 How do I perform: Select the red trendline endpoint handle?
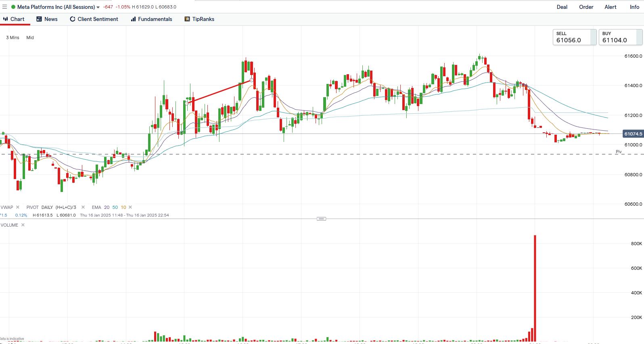pyautogui.click(x=252, y=80)
